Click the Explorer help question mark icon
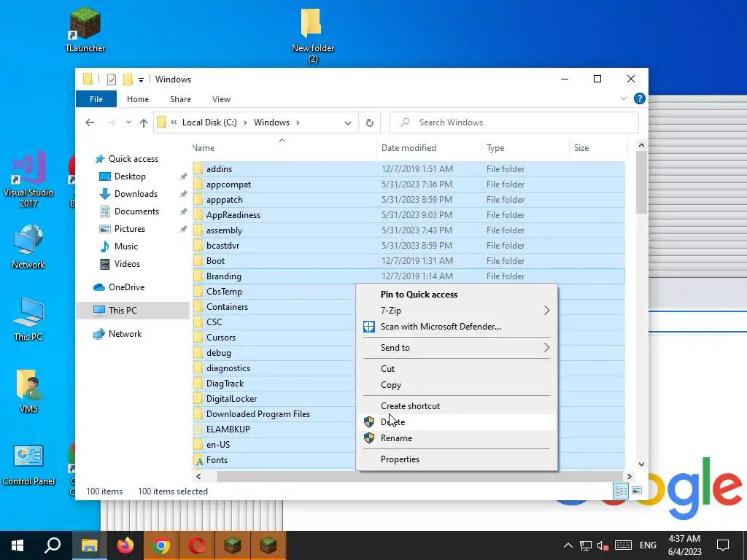Viewport: 747px width, 560px height. pos(639,98)
